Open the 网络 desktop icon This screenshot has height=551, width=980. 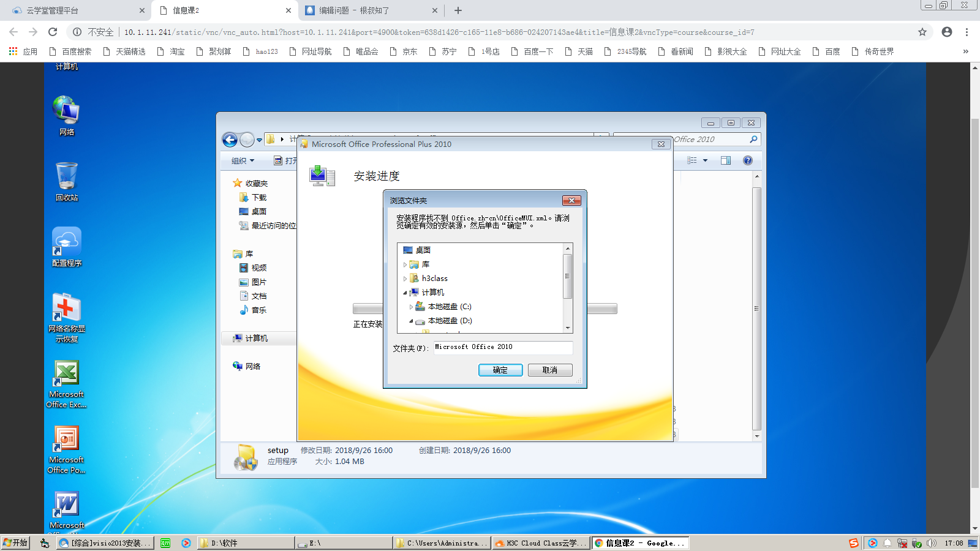(66, 116)
